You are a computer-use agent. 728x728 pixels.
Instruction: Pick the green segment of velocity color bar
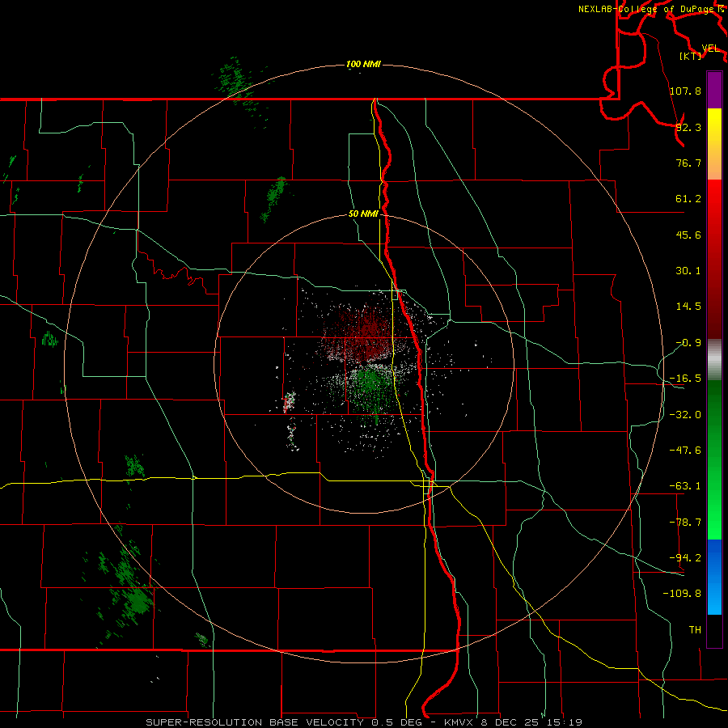[x=714, y=459]
